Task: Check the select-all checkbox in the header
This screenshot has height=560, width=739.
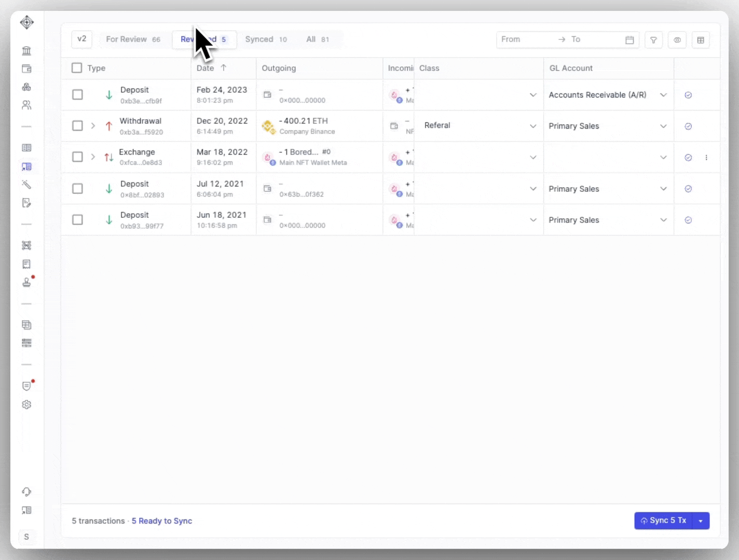Action: tap(76, 67)
